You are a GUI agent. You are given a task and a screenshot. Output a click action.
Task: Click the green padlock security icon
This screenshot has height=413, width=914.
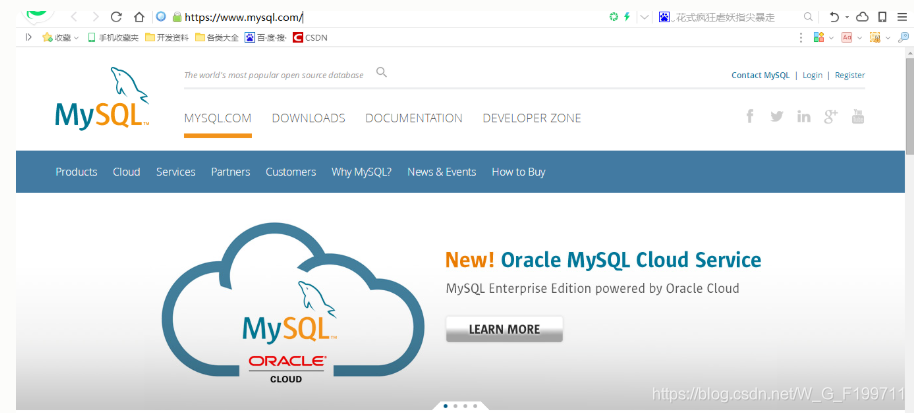point(178,17)
